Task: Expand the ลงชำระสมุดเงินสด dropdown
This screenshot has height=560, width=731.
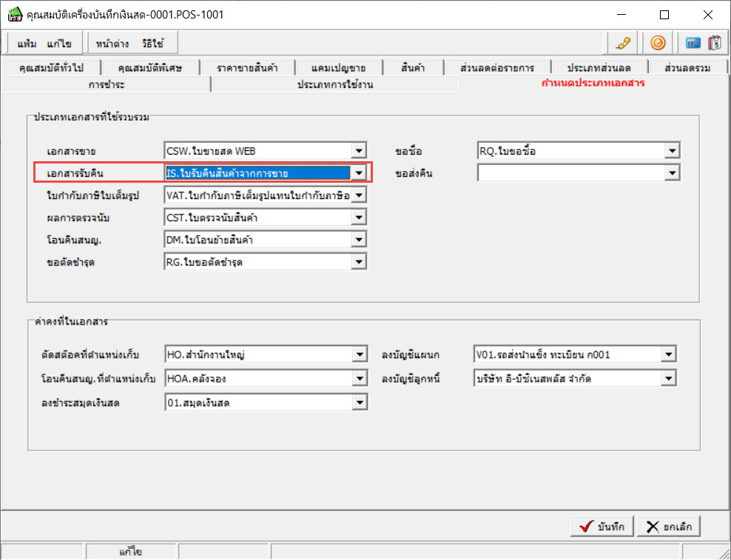Action: pos(359,402)
